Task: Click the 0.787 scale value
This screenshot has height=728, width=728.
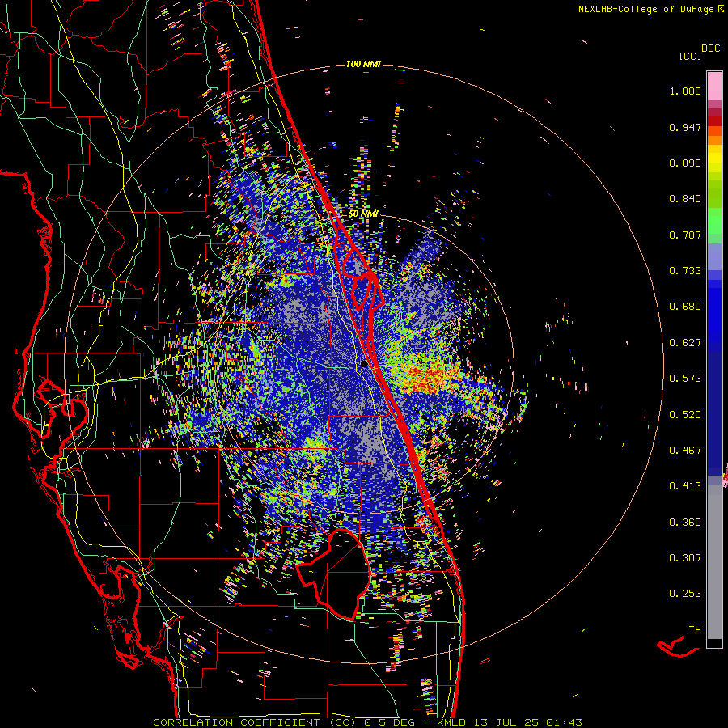Action: (685, 235)
